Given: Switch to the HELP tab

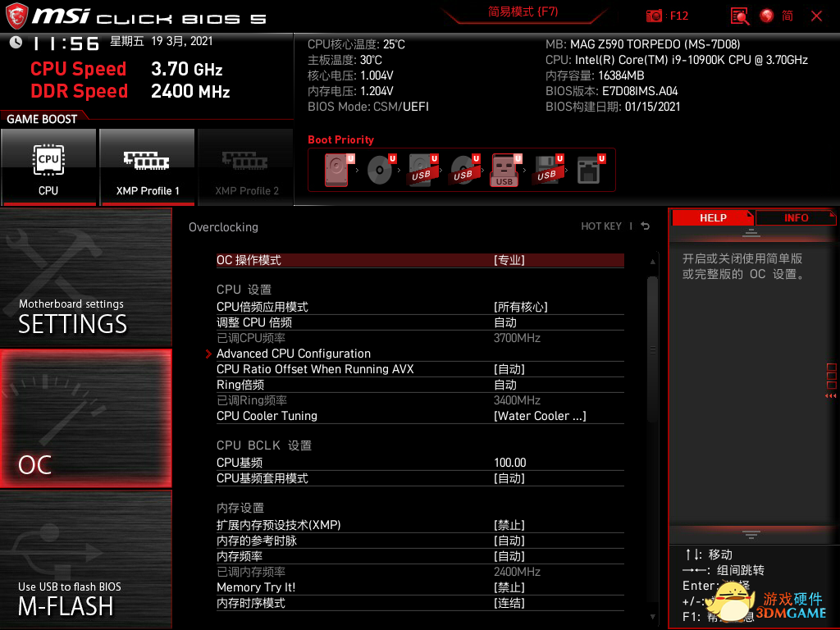Looking at the screenshot, I should tap(713, 218).
